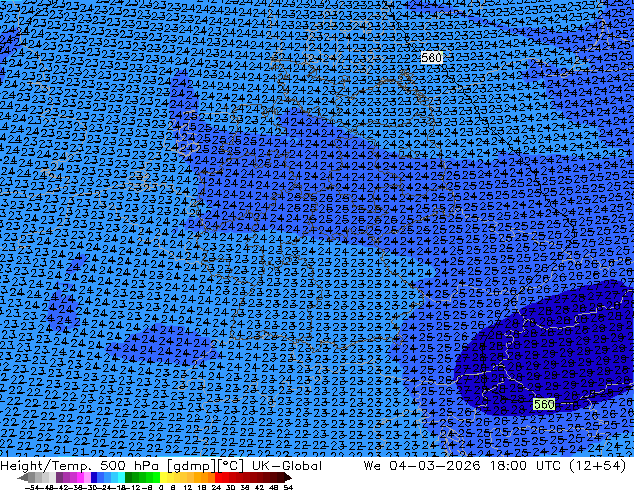
Task: Click the magenta -36 legend swatch
Action: (80, 477)
